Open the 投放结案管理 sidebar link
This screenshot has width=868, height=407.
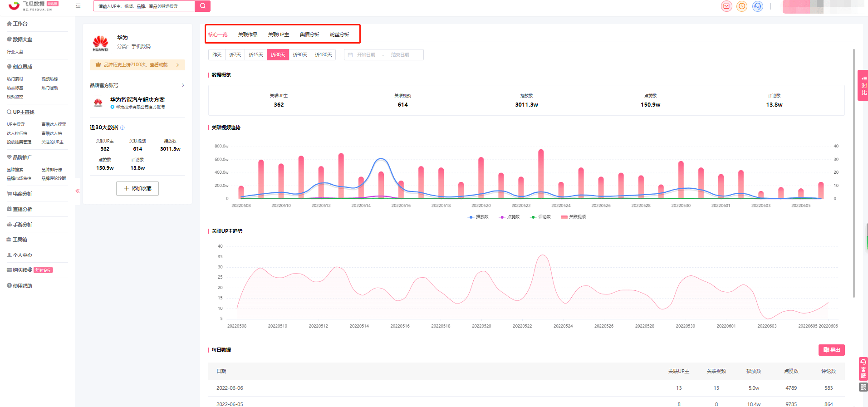tap(19, 142)
